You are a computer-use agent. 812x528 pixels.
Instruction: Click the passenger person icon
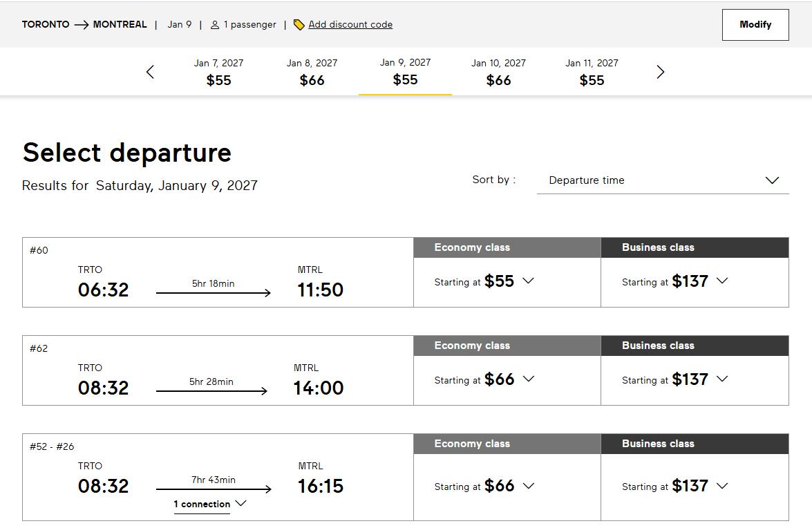click(x=215, y=25)
